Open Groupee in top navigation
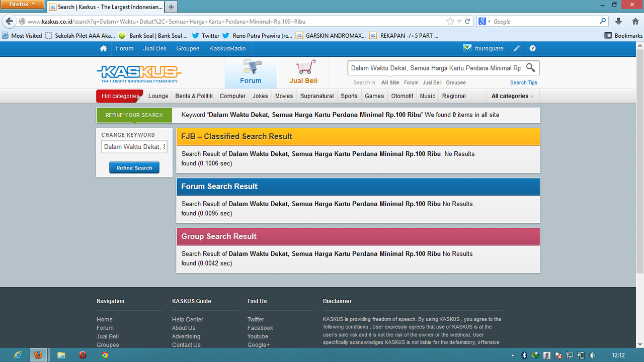 coord(188,48)
